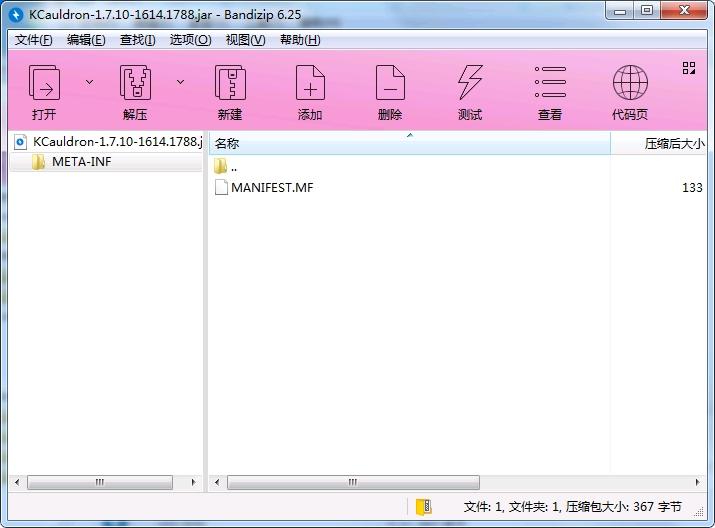
Task: Click right arrow of tree pane scrollbar
Action: [x=193, y=482]
